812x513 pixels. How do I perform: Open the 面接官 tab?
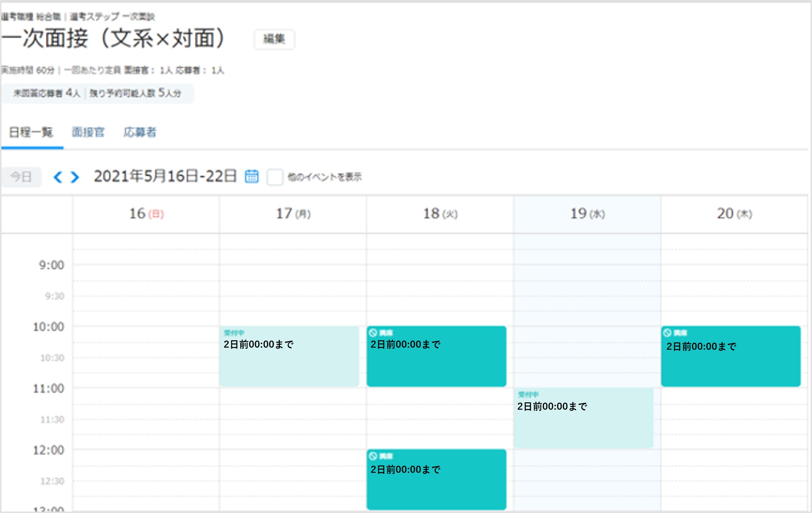(x=88, y=132)
